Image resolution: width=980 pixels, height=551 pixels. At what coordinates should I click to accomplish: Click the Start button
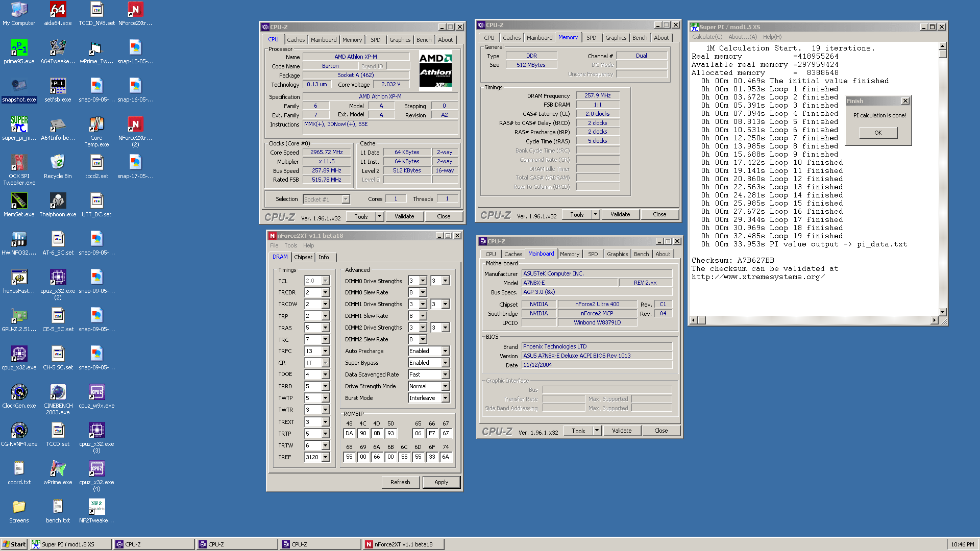(14, 544)
